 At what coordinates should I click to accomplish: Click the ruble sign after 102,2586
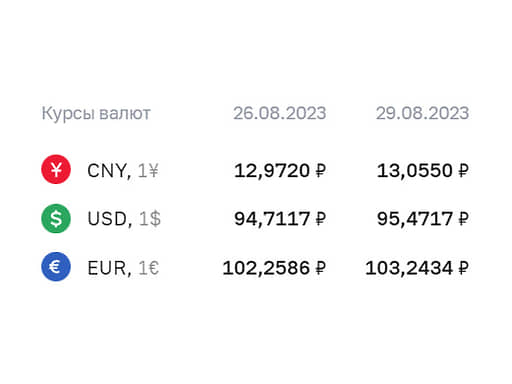click(320, 268)
